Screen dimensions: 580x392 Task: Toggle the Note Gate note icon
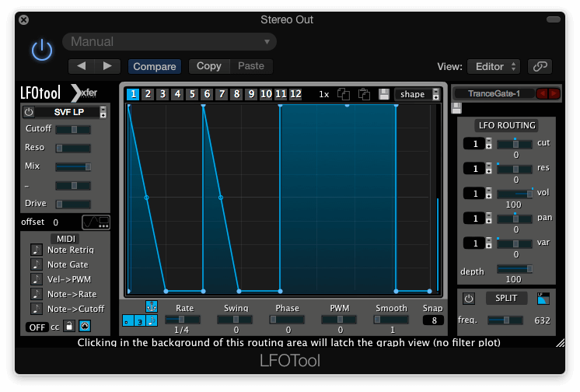(37, 264)
